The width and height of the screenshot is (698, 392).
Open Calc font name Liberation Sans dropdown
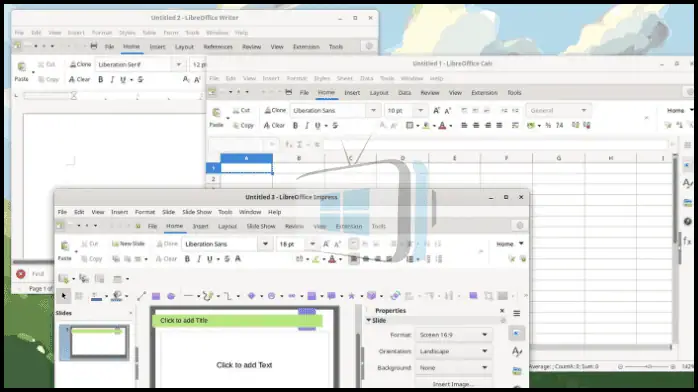point(373,110)
